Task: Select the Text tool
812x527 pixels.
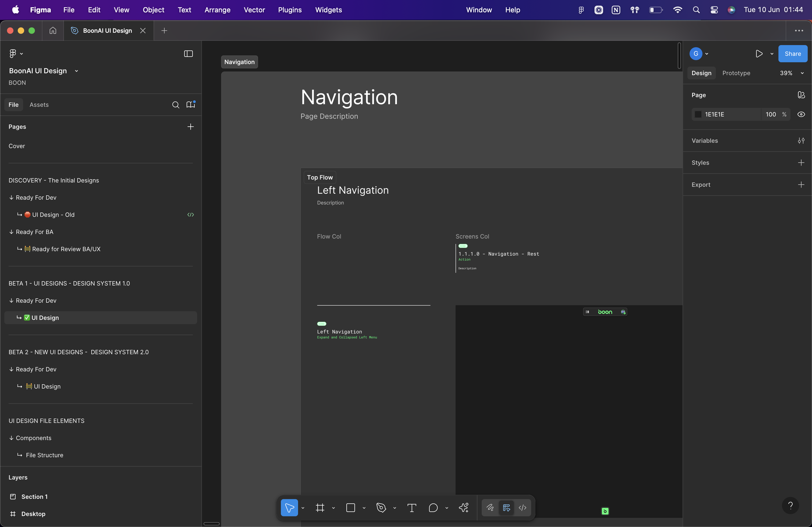Action: [x=412, y=508]
